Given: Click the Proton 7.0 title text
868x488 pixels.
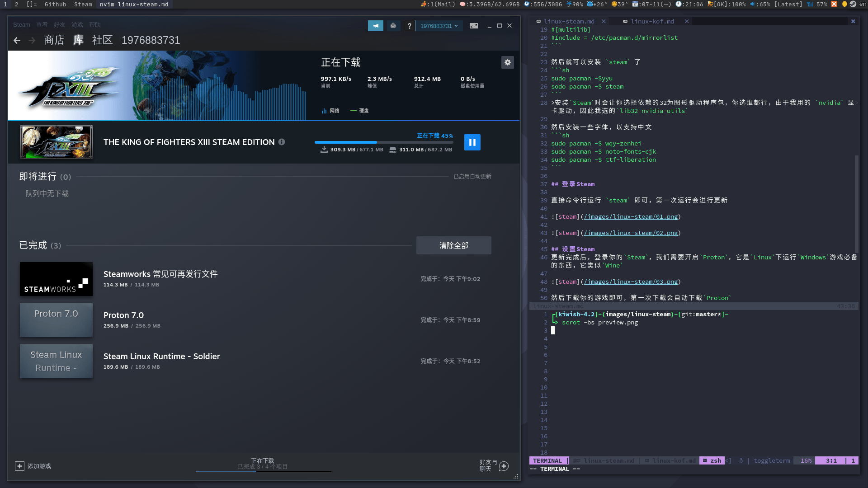Looking at the screenshot, I should (123, 315).
